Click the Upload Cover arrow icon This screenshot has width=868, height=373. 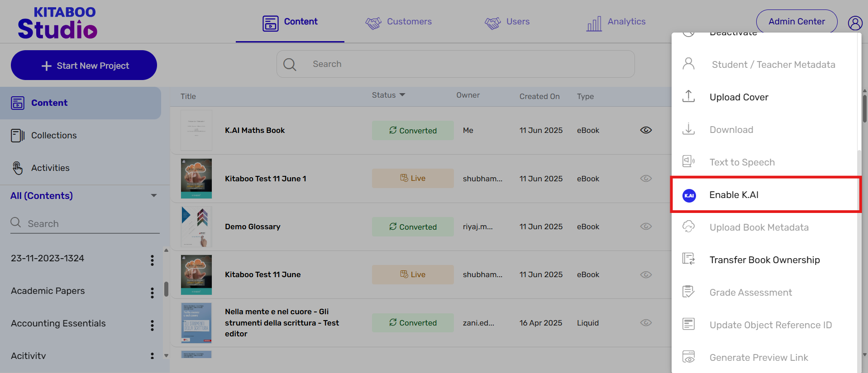click(688, 96)
